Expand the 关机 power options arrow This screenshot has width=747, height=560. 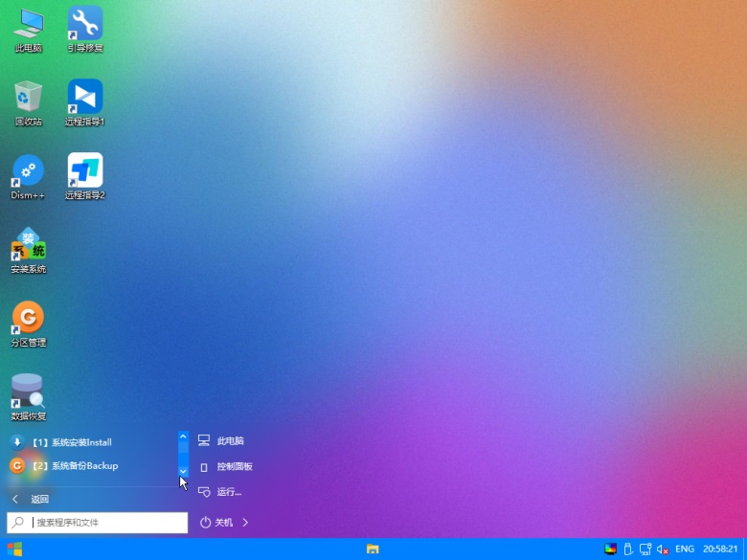pyautogui.click(x=245, y=523)
